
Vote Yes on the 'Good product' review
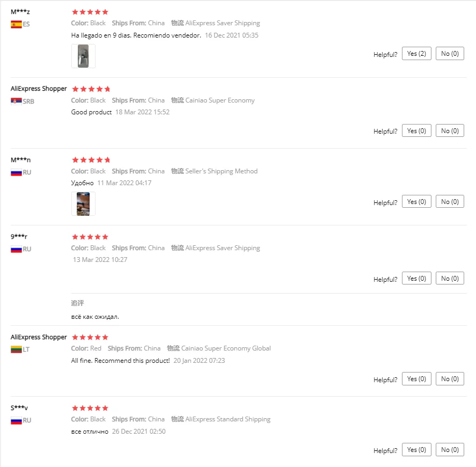point(416,130)
